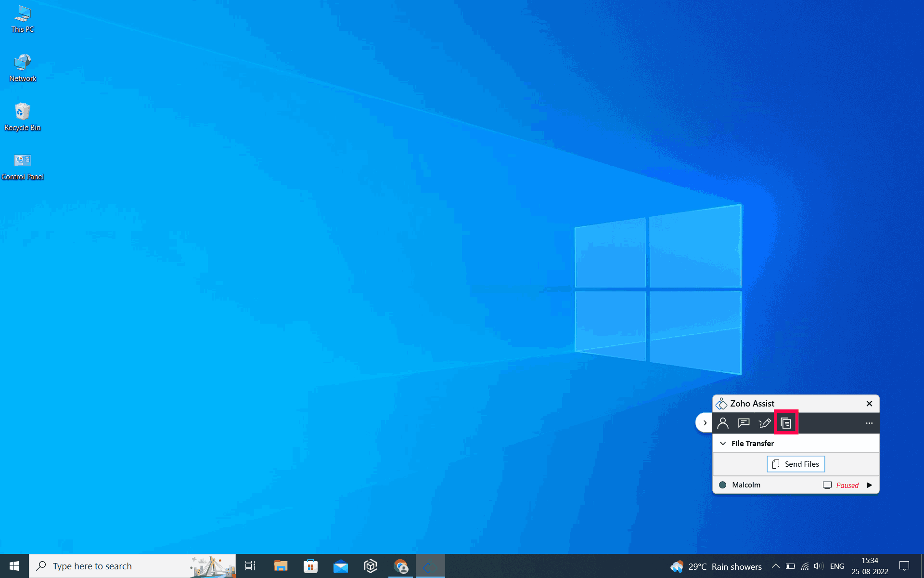Open the chat tool in Zoho Assist

pyautogui.click(x=744, y=423)
